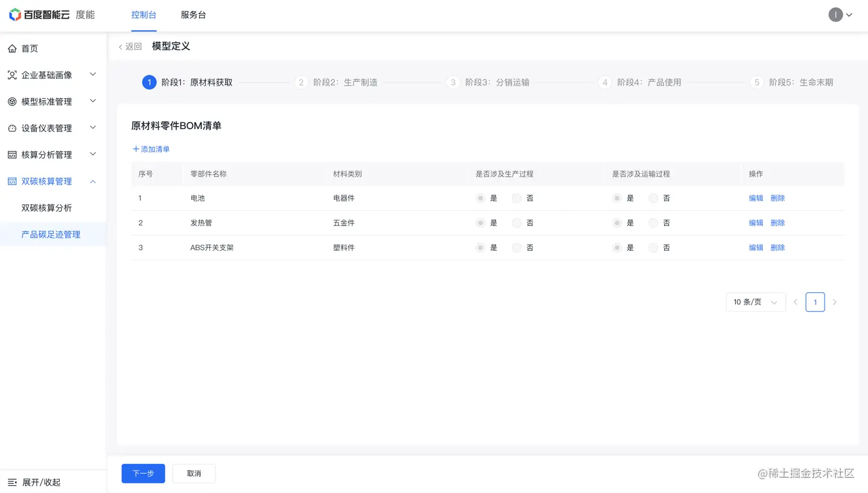Click step 5 circle 生命末期
The height and width of the screenshot is (493, 868).
click(x=757, y=83)
